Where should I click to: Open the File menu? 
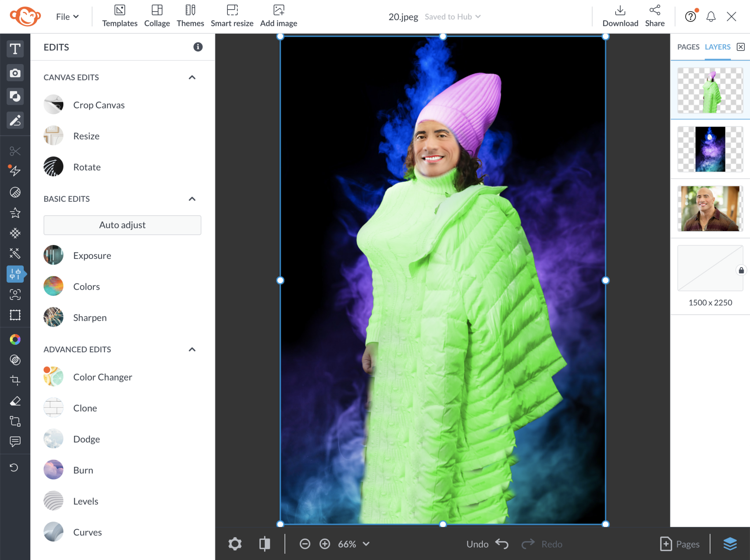67,16
